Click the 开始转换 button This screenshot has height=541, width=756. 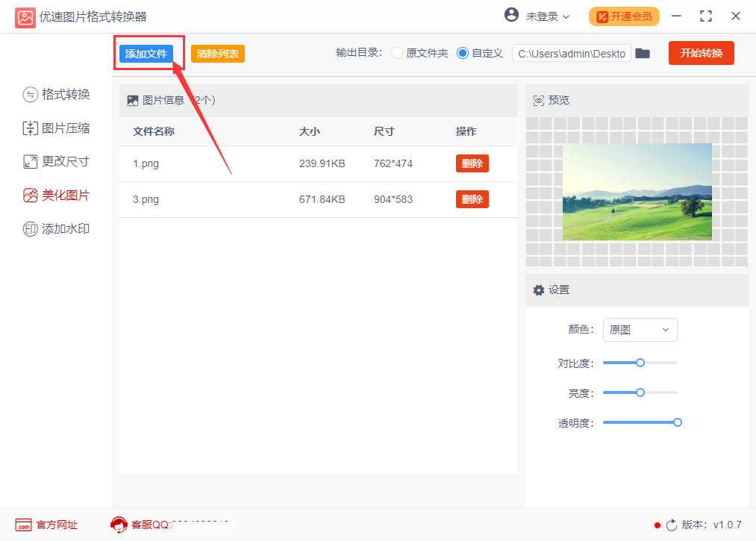pos(701,53)
